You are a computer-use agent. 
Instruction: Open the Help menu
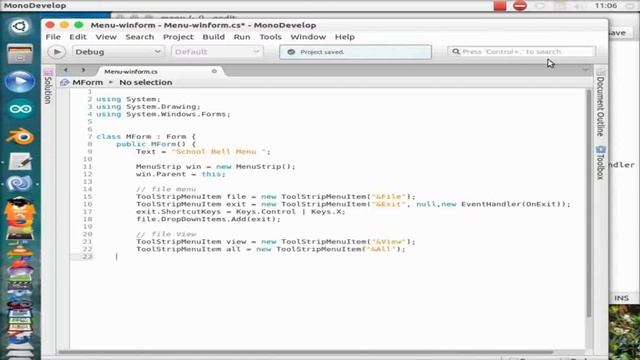tap(345, 37)
